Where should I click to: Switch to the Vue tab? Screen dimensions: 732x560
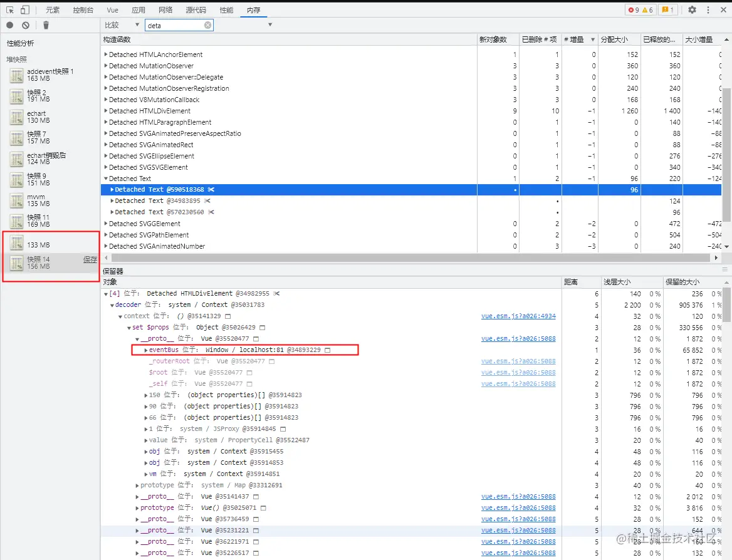113,10
